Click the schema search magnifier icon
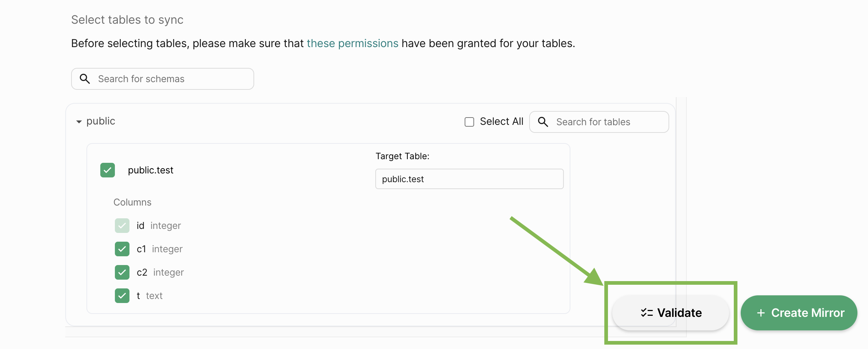Viewport: 868px width, 349px height. tap(85, 79)
